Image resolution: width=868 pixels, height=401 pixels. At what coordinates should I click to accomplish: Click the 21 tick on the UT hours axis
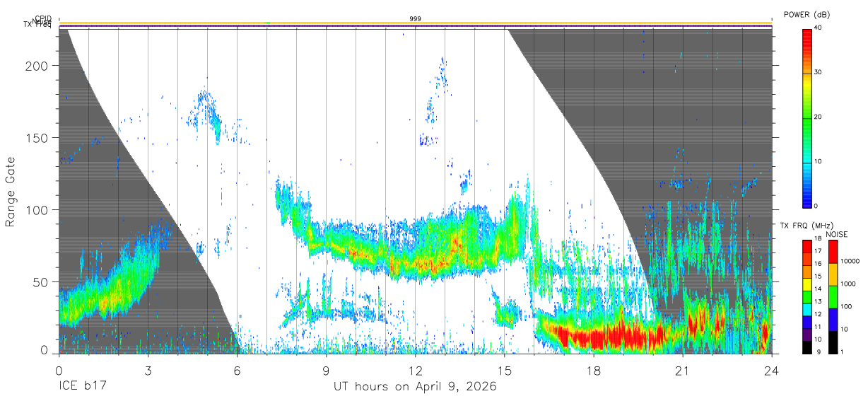pos(682,370)
